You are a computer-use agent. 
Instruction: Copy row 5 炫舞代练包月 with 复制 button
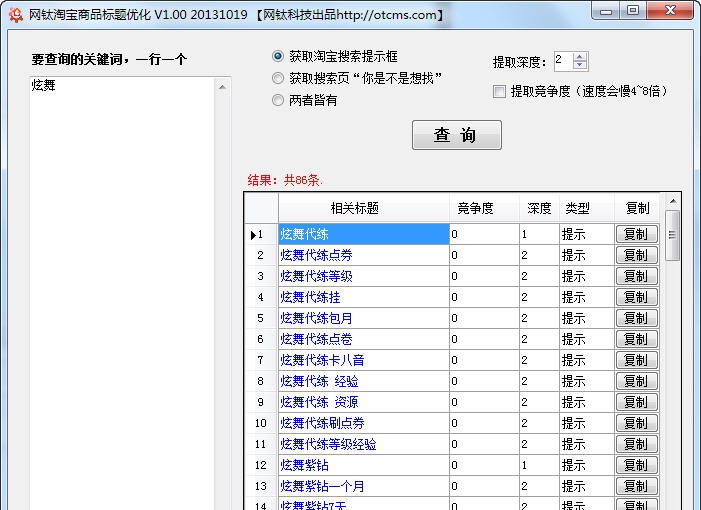pos(637,318)
